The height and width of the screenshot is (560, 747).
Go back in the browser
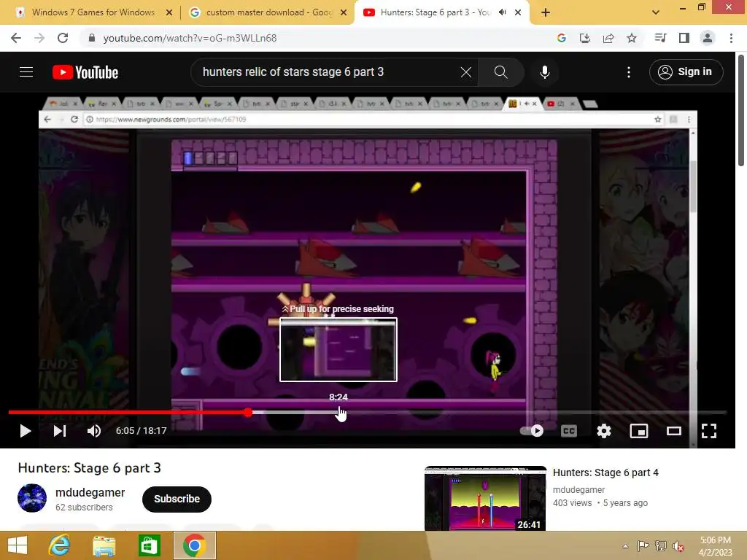16,38
